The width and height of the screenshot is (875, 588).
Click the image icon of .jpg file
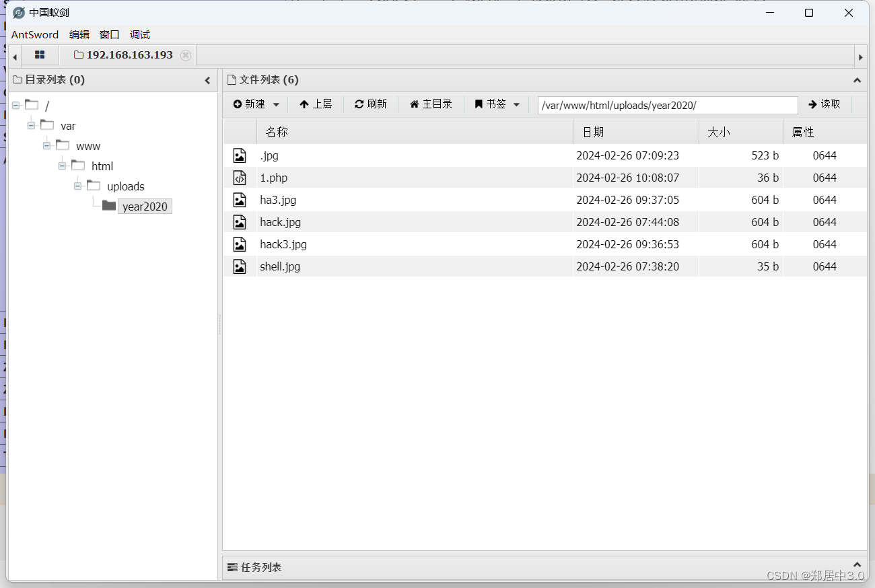240,155
